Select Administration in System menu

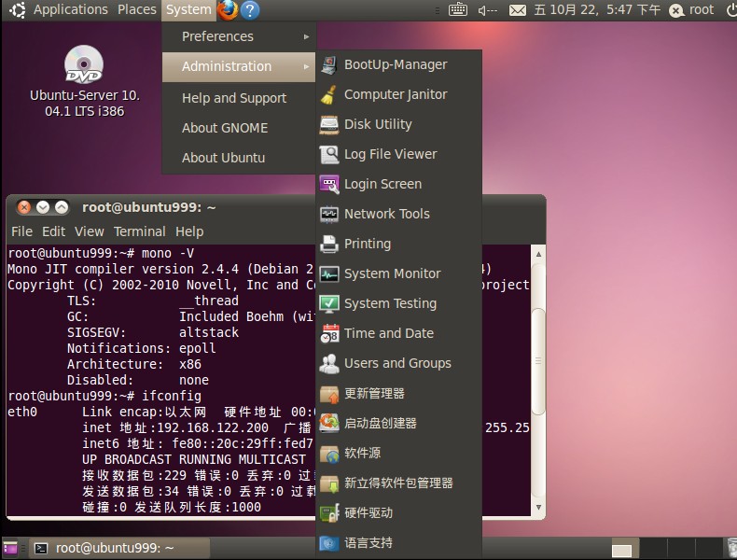tap(239, 66)
